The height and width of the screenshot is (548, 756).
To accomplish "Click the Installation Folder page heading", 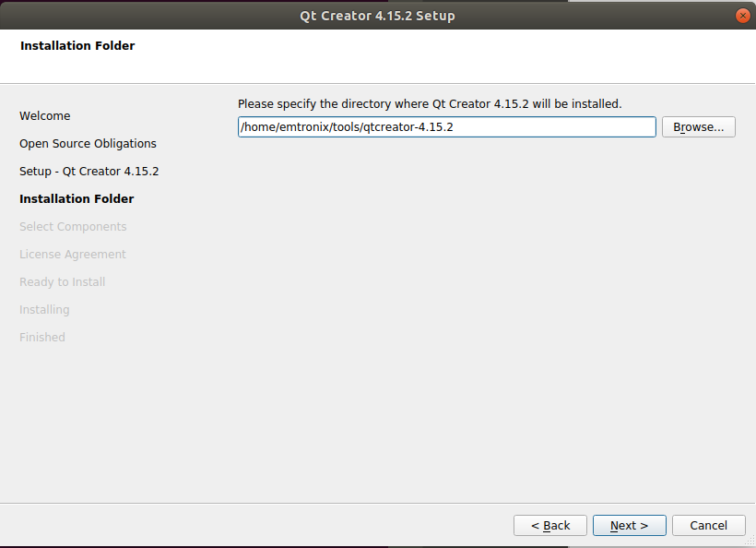I will coord(77,46).
